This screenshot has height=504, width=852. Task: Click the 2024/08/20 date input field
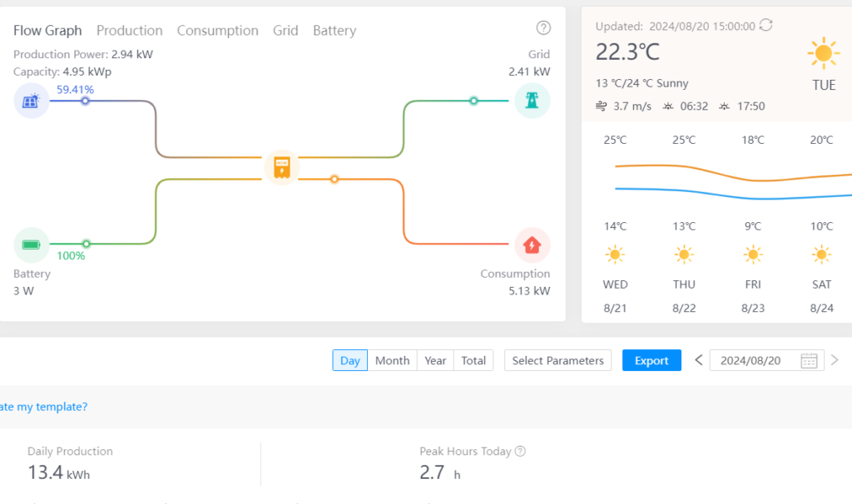[753, 361]
